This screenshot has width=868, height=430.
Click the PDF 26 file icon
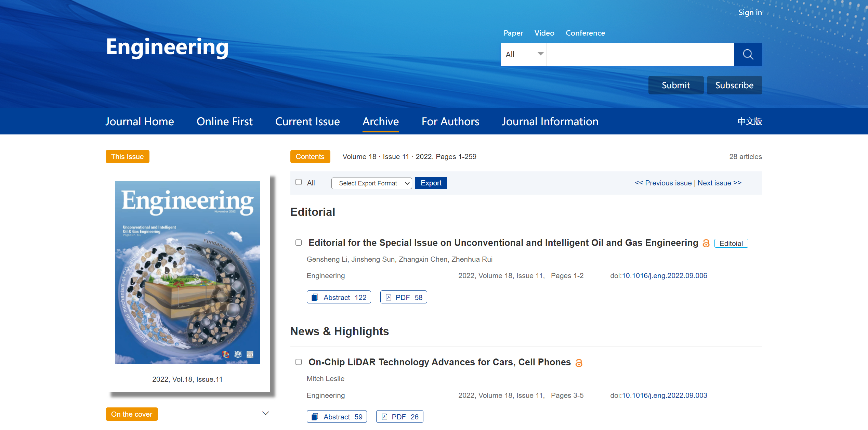pos(384,417)
